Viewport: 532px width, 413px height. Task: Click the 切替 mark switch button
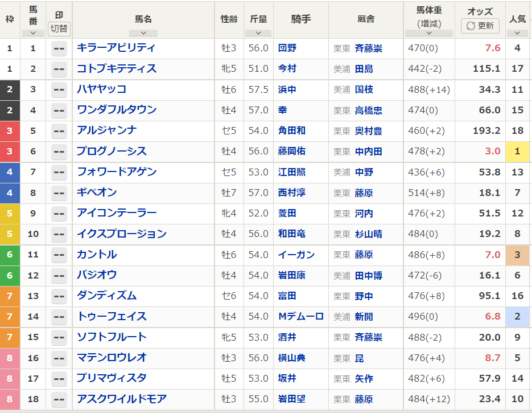pos(59,28)
